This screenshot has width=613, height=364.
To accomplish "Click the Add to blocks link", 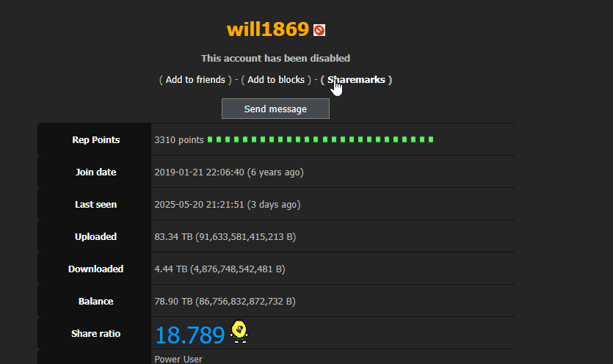I will [x=276, y=80].
